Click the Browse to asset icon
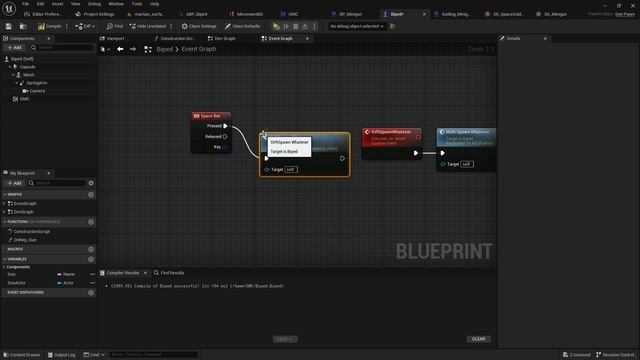This screenshot has width=640, height=360. click(23, 26)
